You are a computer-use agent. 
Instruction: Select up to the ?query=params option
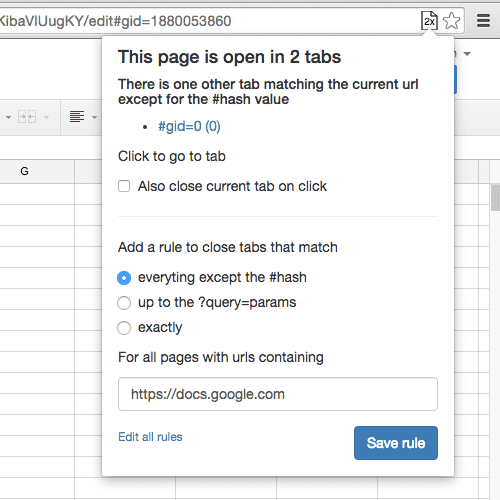124,303
